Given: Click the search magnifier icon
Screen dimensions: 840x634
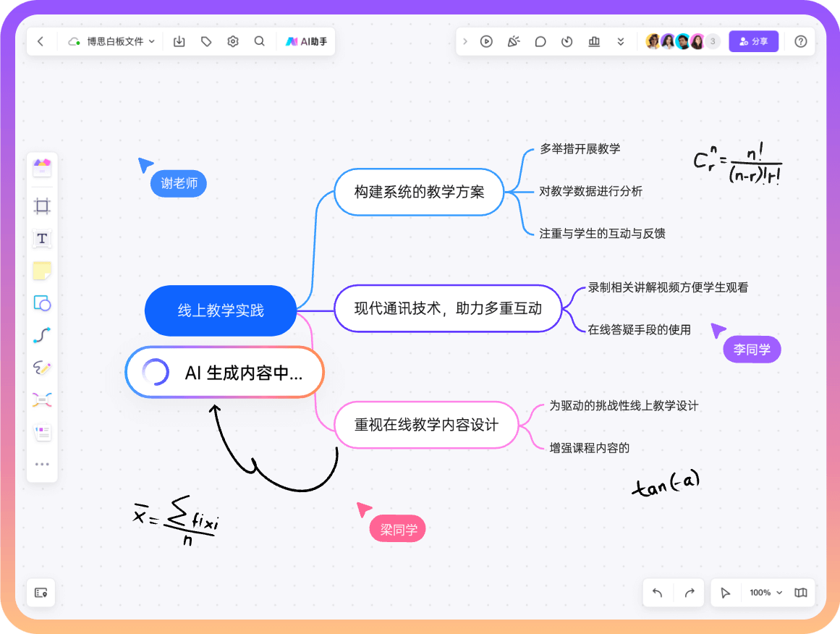Looking at the screenshot, I should [x=259, y=41].
